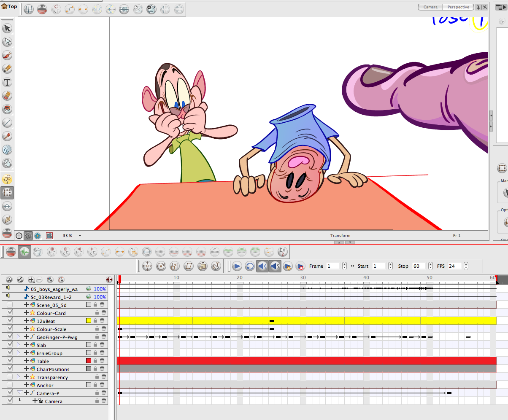Click the Onion Skin icon in top toolbar
The width and height of the screenshot is (508, 420).
click(x=42, y=9)
